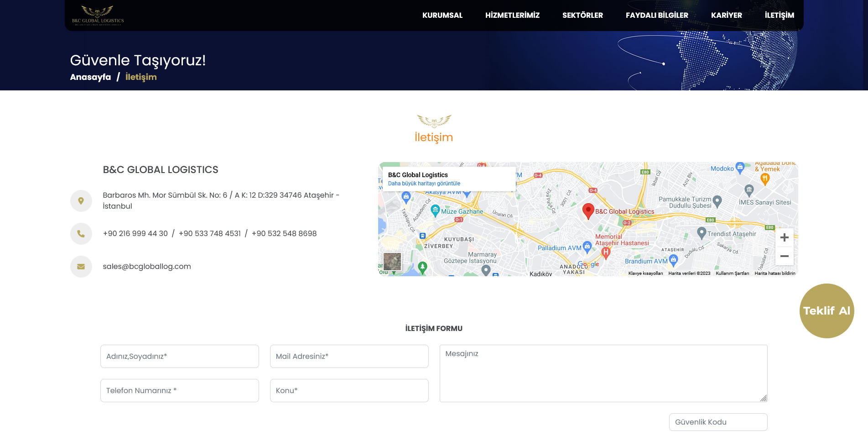
Task: Go to Anasayfa breadcrumb link
Action: tap(90, 77)
